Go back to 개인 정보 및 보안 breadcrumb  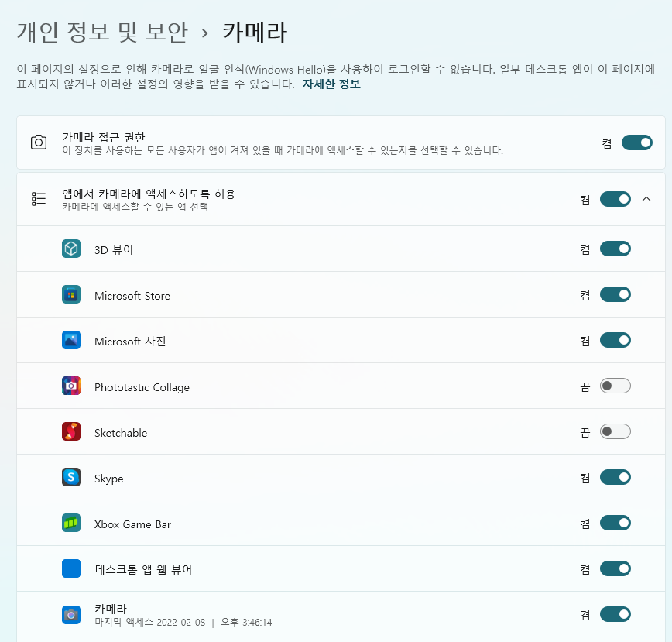tap(102, 33)
